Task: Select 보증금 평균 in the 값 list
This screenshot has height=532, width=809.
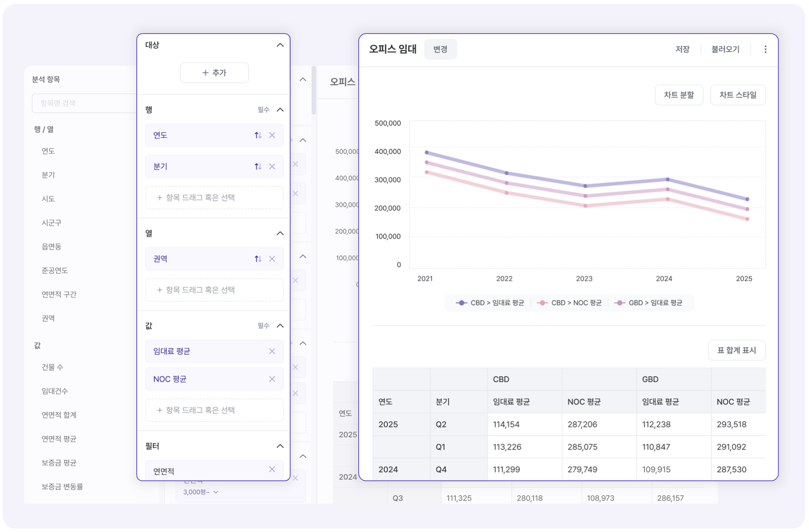Action: point(59,463)
